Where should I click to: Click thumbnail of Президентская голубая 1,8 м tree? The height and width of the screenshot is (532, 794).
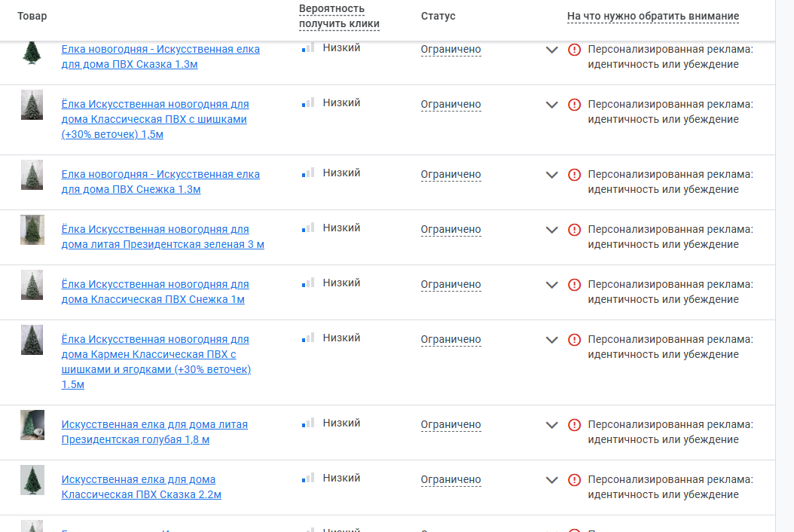coord(32,426)
